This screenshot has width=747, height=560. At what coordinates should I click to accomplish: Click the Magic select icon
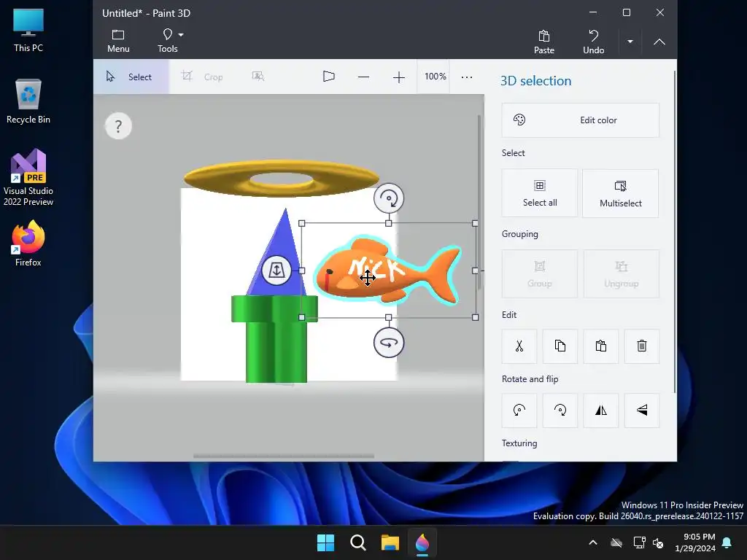tap(258, 76)
